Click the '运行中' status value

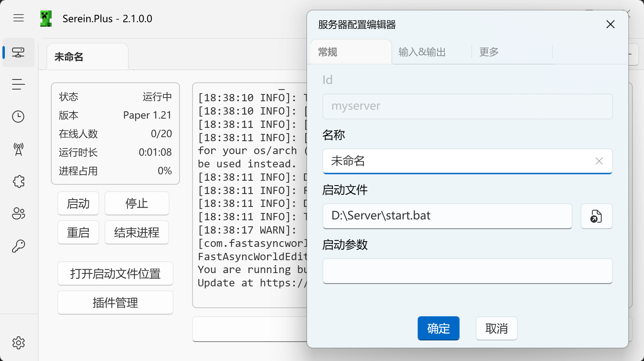157,97
